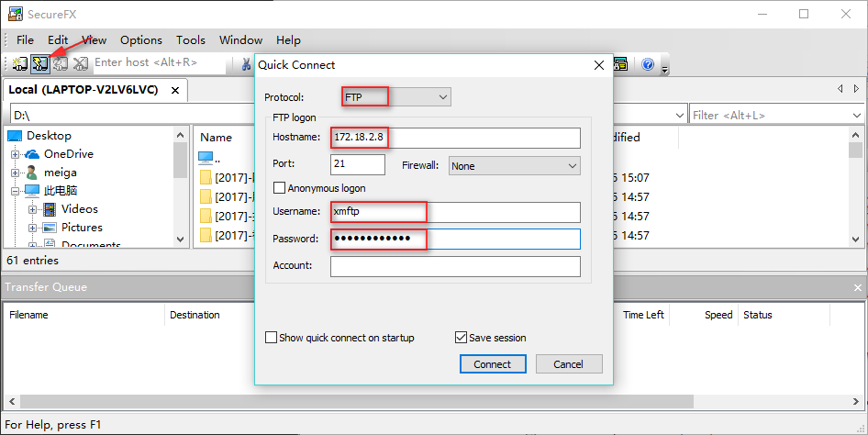Select 此电脑 in the folder tree
868x435 pixels.
61,191
